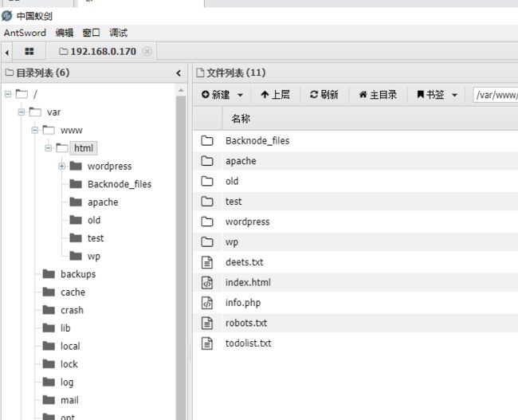This screenshot has height=420, width=518.
Task: Select wp folder icon in tree
Action: pyautogui.click(x=76, y=256)
